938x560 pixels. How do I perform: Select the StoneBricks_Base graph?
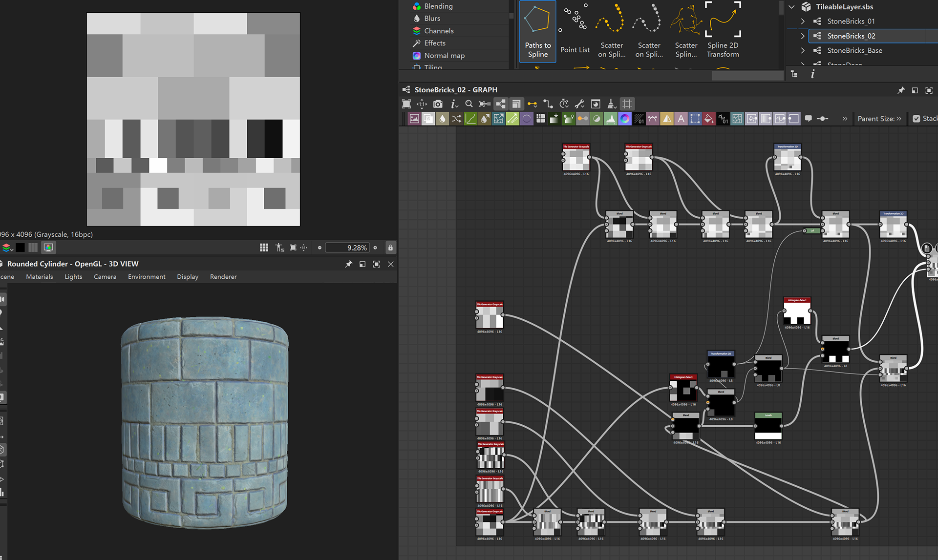coord(854,51)
